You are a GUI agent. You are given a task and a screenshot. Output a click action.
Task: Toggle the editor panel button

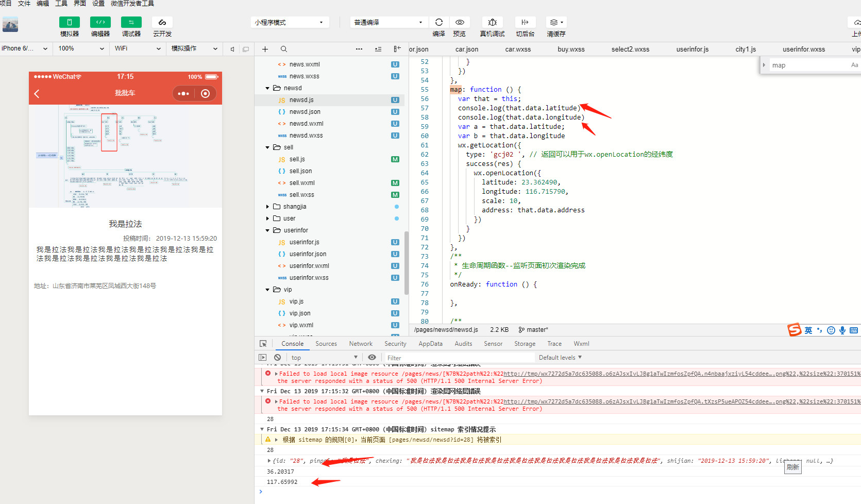click(100, 22)
